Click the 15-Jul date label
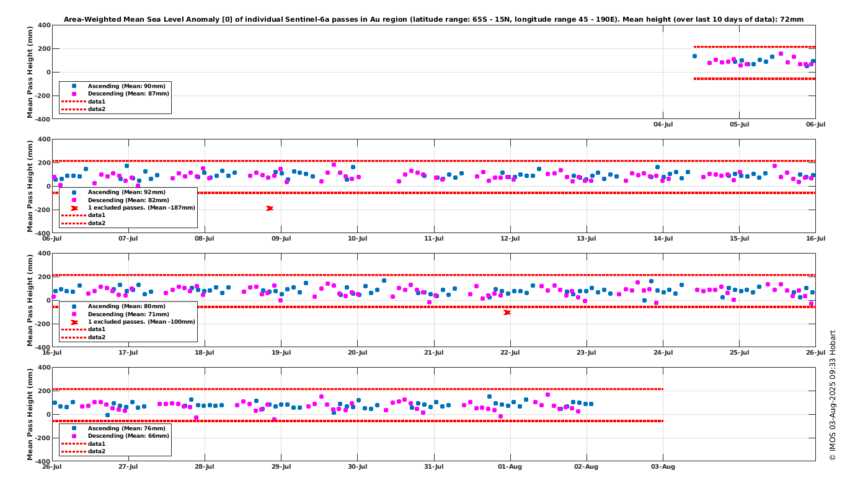The image size is (868, 496). click(x=739, y=239)
